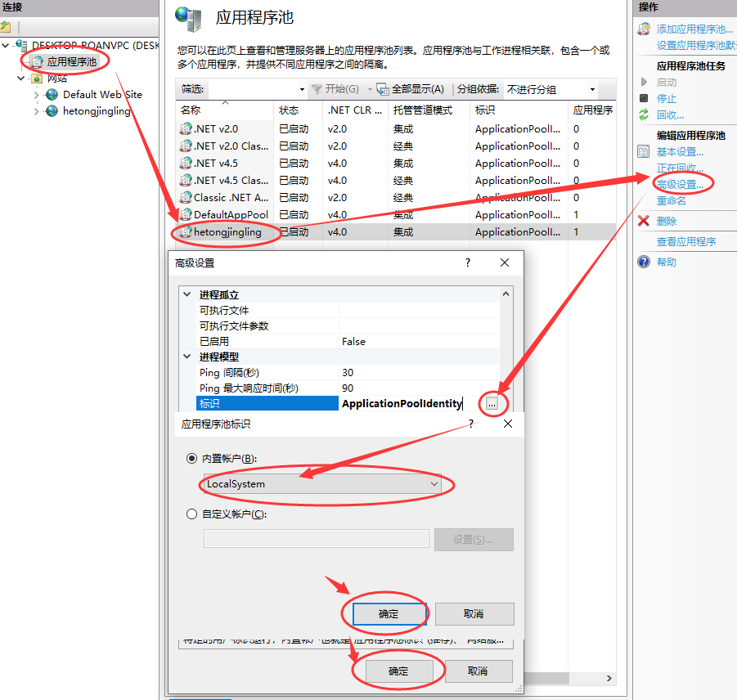
Task: Click the .NET v4.5 Classic pool icon
Action: [x=186, y=181]
